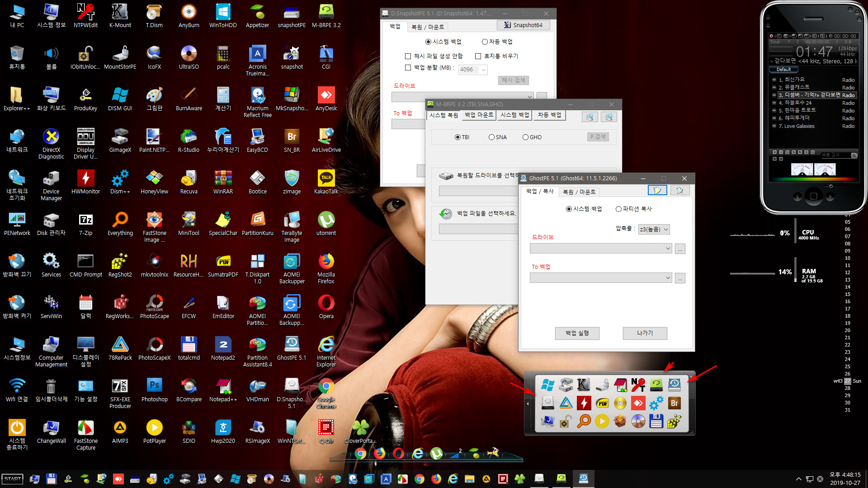Click the Default playlist tab in player
The height and width of the screenshot is (488, 868).
coord(783,70)
